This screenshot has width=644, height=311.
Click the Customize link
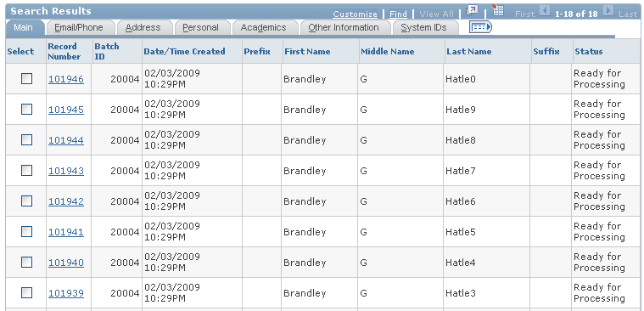pyautogui.click(x=355, y=14)
